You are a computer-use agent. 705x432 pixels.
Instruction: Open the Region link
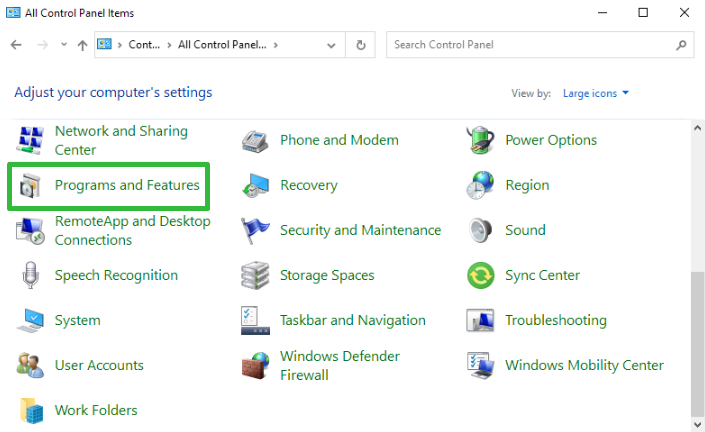point(527,185)
